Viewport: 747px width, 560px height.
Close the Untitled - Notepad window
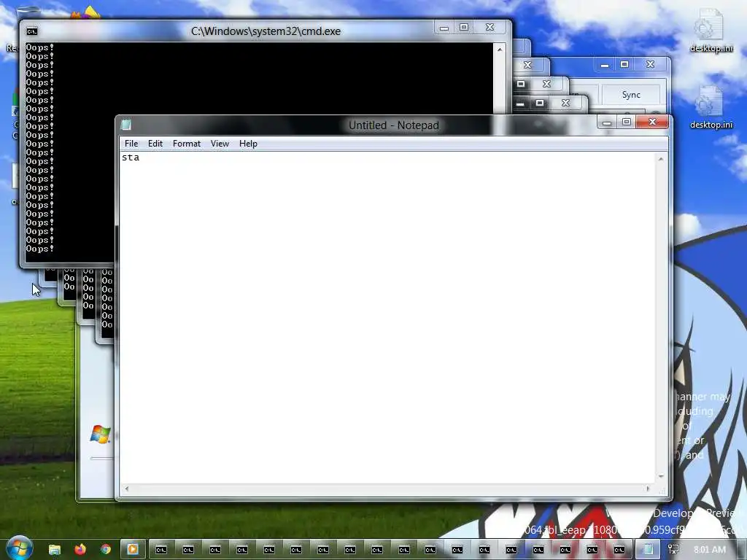pyautogui.click(x=653, y=122)
